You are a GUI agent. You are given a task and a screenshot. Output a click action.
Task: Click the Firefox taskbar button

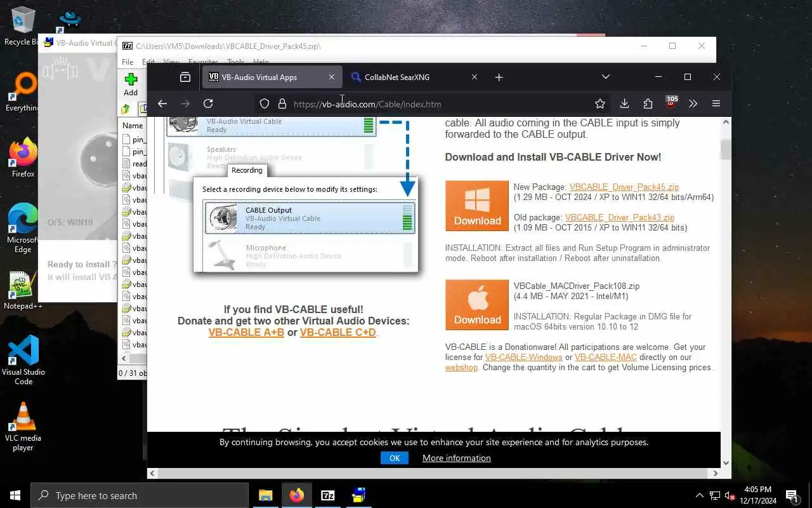pos(296,495)
